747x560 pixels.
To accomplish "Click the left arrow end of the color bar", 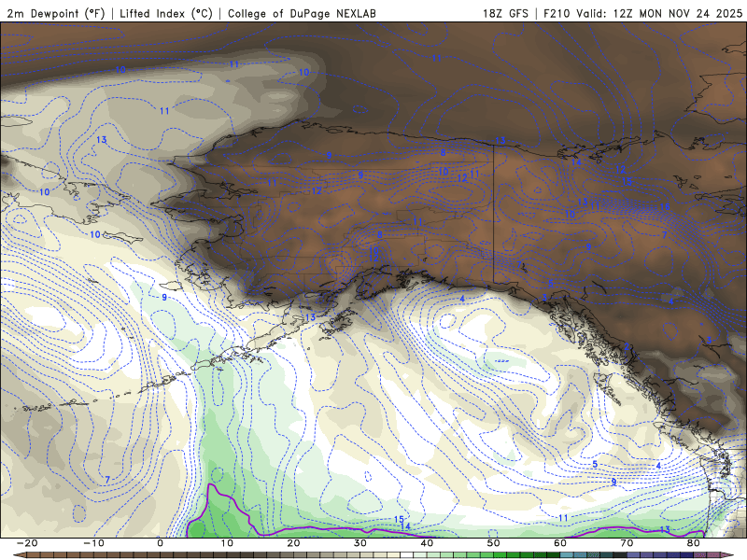I will tap(19, 555).
